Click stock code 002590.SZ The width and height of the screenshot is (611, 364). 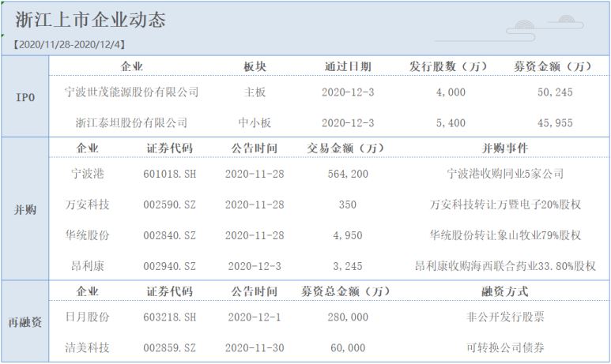click(x=169, y=205)
